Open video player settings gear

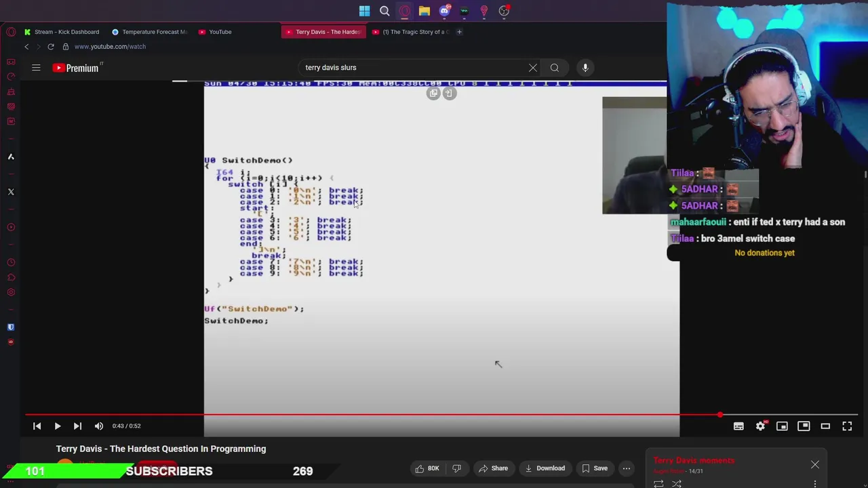[x=760, y=426]
